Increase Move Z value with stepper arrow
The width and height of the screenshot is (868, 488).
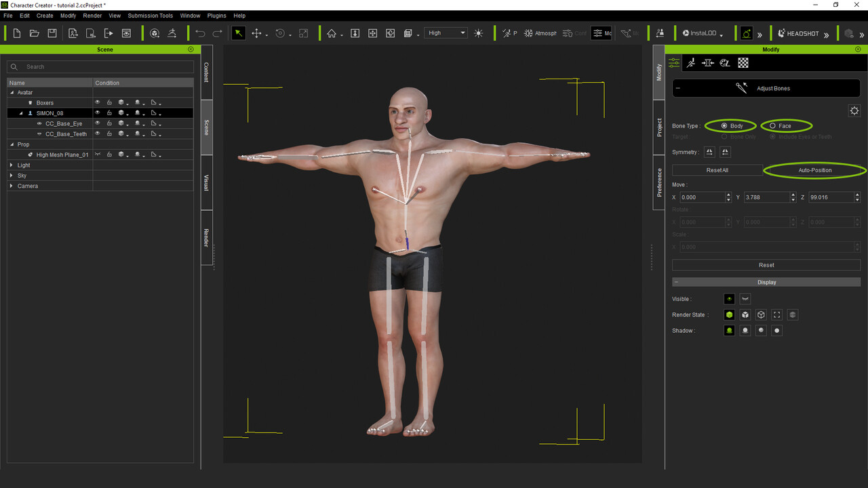[x=858, y=195]
